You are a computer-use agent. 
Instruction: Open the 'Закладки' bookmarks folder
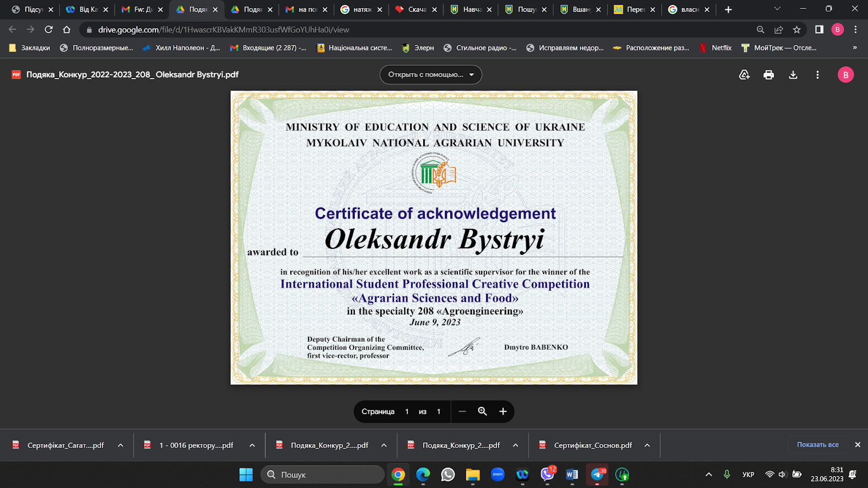[30, 48]
